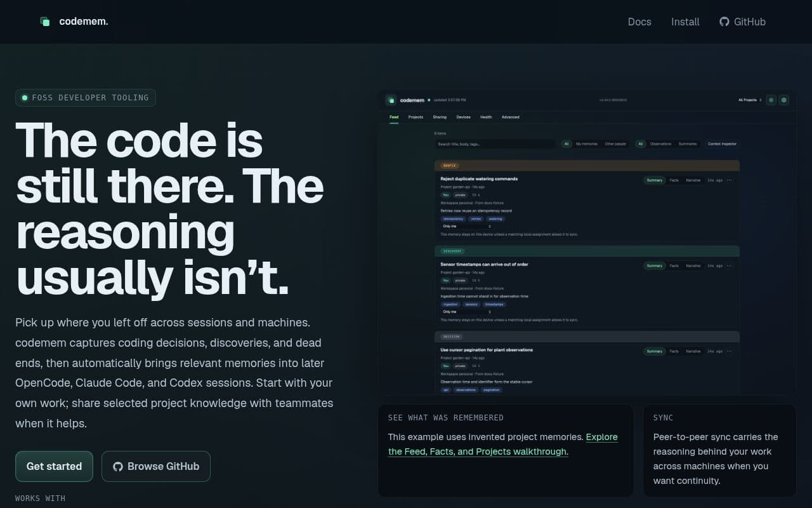The image size is (812, 508).
Task: Select Narrative on 'Use cursor pagination' card
Action: [693, 351]
